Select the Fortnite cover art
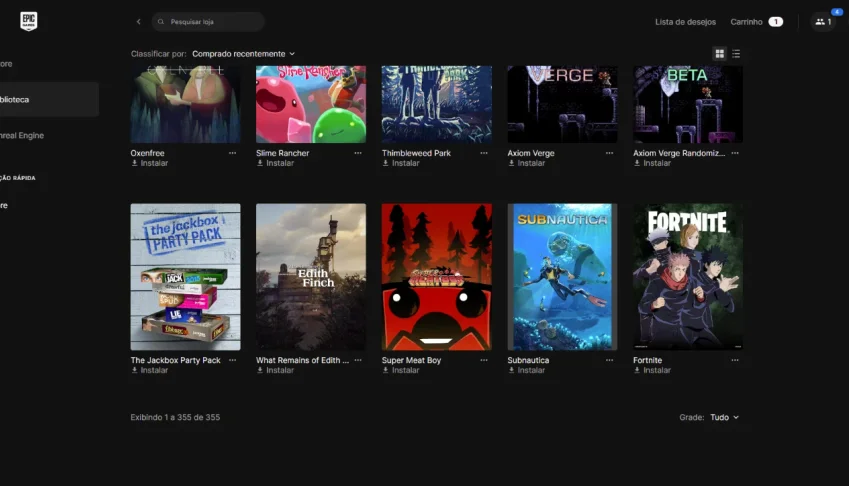Image resolution: width=849 pixels, height=486 pixels. (x=688, y=277)
